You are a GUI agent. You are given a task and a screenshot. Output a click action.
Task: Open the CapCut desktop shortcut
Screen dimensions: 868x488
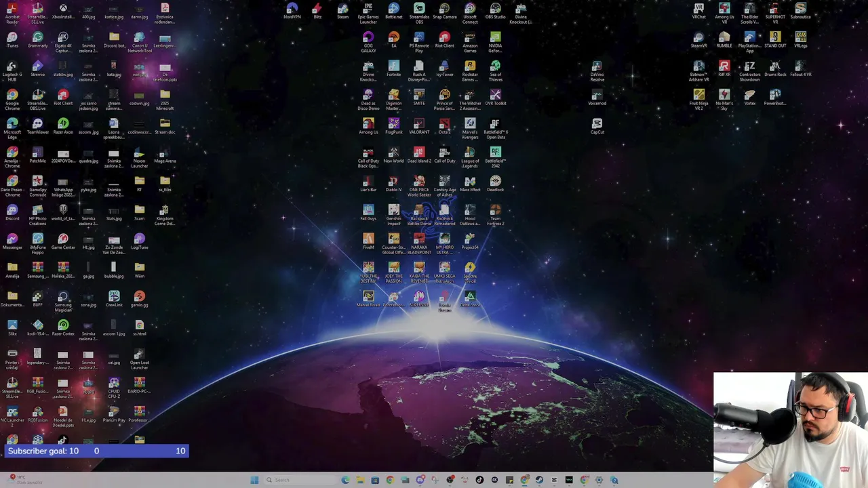point(597,126)
